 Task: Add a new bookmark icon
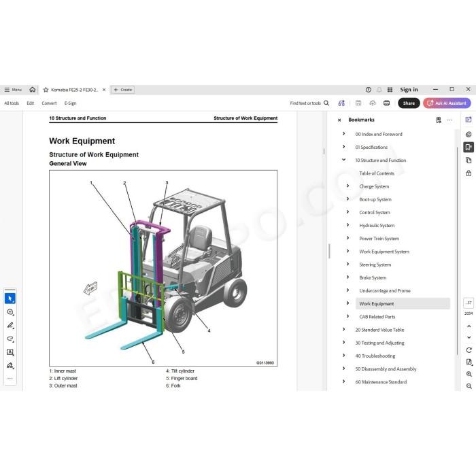click(x=439, y=120)
